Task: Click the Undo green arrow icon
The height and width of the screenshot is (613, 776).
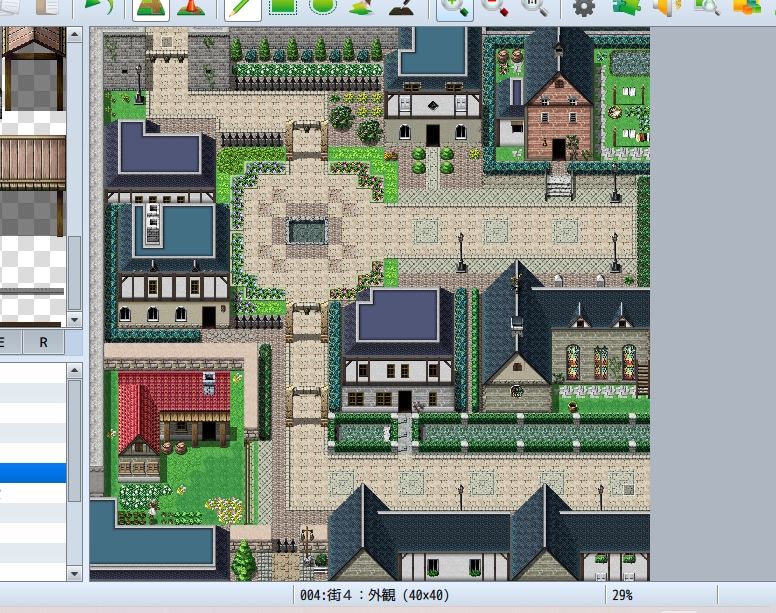Action: (98, 6)
